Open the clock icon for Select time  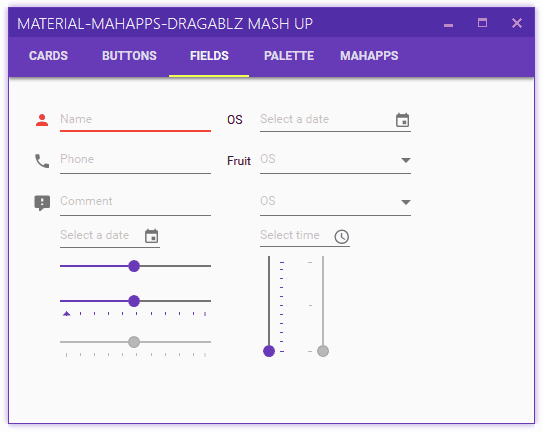(x=341, y=237)
